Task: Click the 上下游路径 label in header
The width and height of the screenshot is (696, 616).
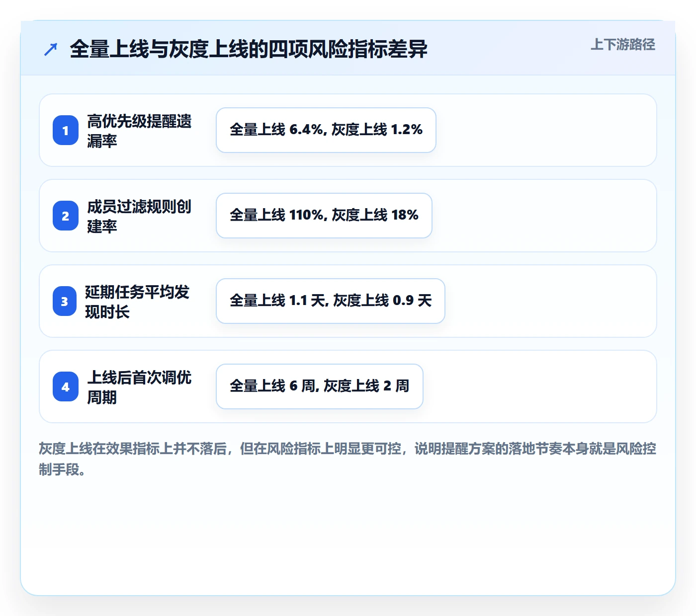Action: click(x=623, y=45)
